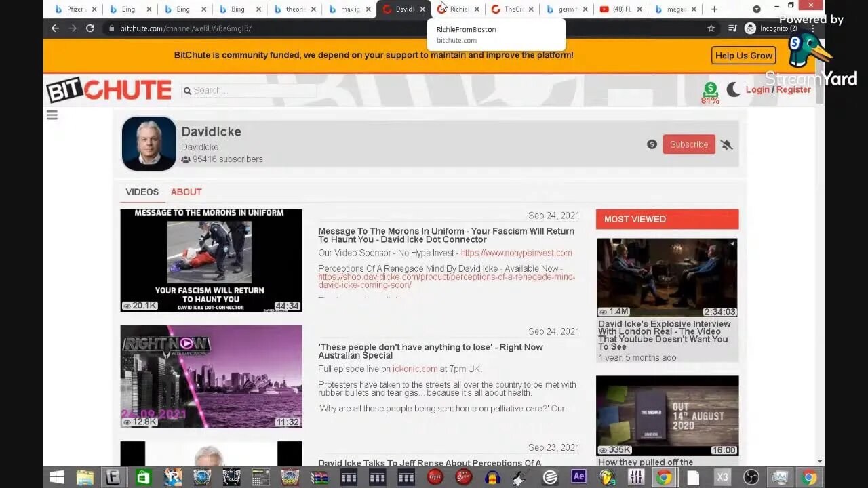Image resolution: width=868 pixels, height=488 pixels.
Task: Open David Icke's channel avatar
Action: pos(149,144)
